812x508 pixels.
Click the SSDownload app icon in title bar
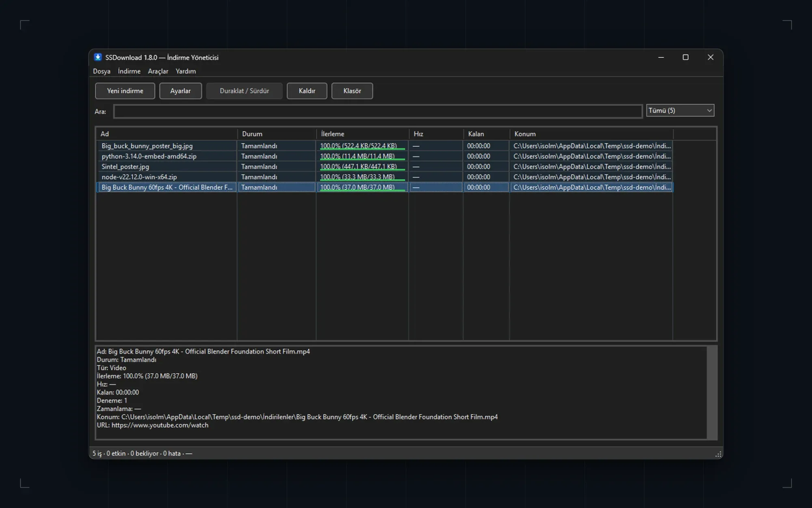(x=98, y=57)
